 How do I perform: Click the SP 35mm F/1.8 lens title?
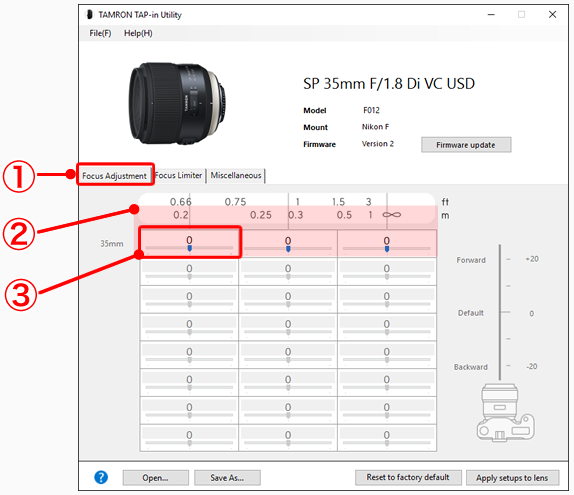(389, 84)
